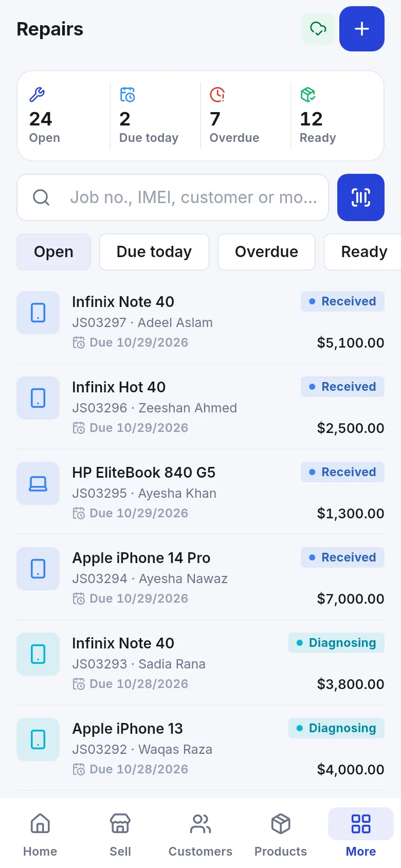
Task: Click the $5,100.00 amount
Action: 351,343
